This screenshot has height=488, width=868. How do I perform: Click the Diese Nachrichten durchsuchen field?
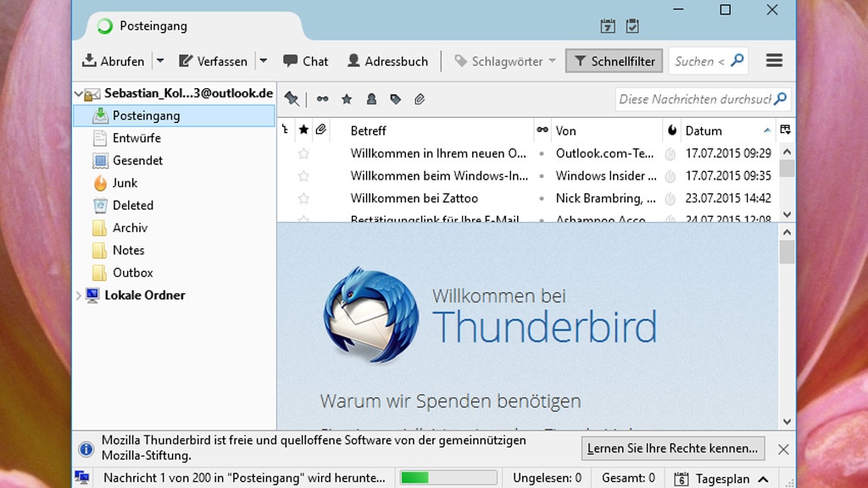coord(703,99)
